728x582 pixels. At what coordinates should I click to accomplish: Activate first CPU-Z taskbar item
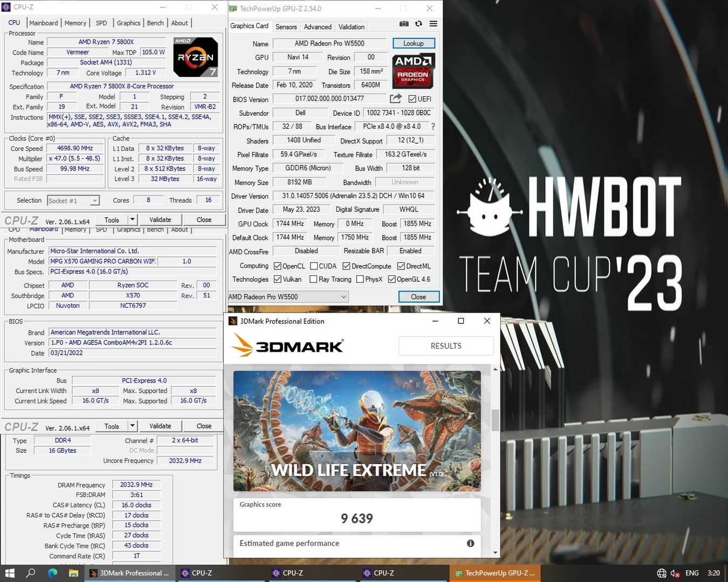221,573
